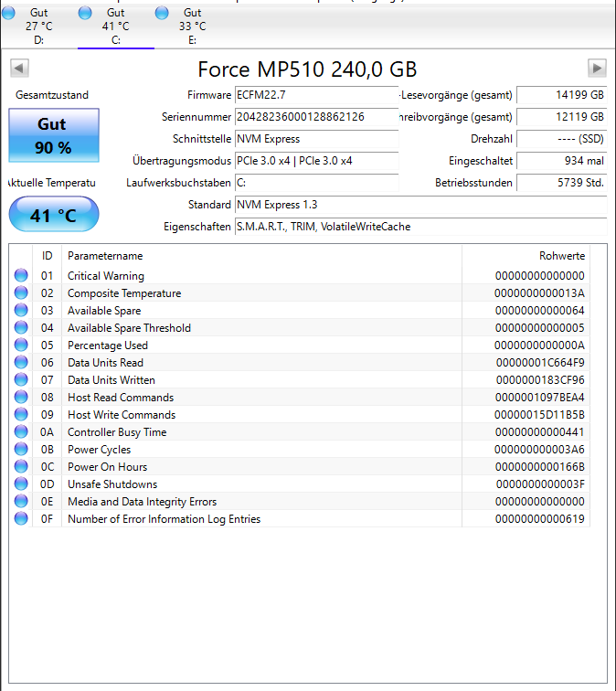Click raw value 00000001C664F9
This screenshot has width=616, height=691.
540,363
